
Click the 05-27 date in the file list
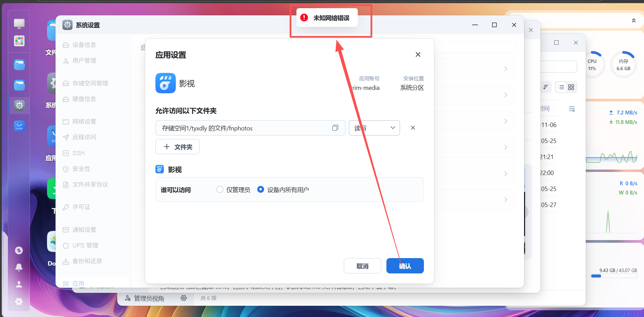click(x=549, y=205)
